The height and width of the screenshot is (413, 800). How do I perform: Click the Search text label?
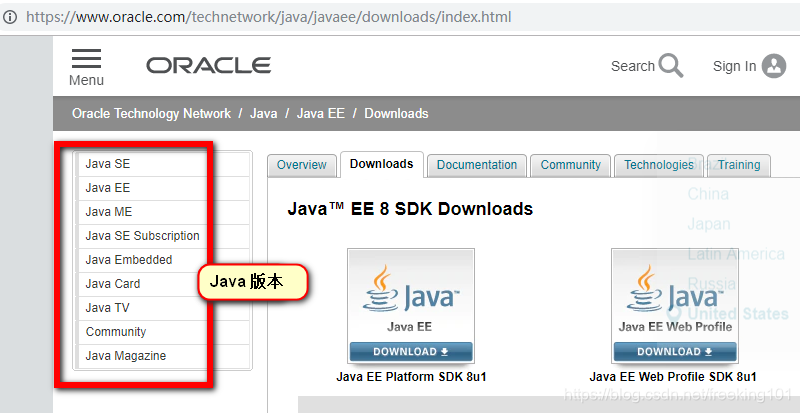(633, 66)
